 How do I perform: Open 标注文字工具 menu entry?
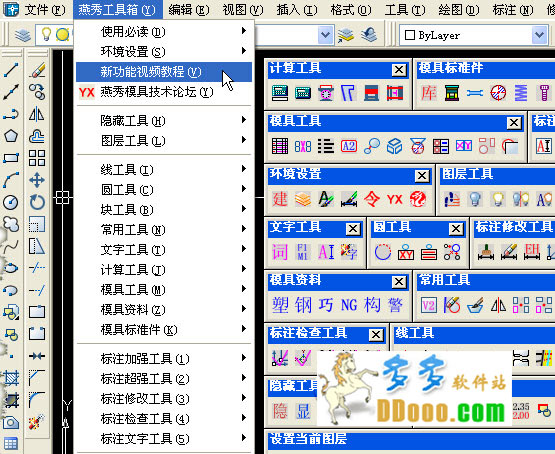164,439
